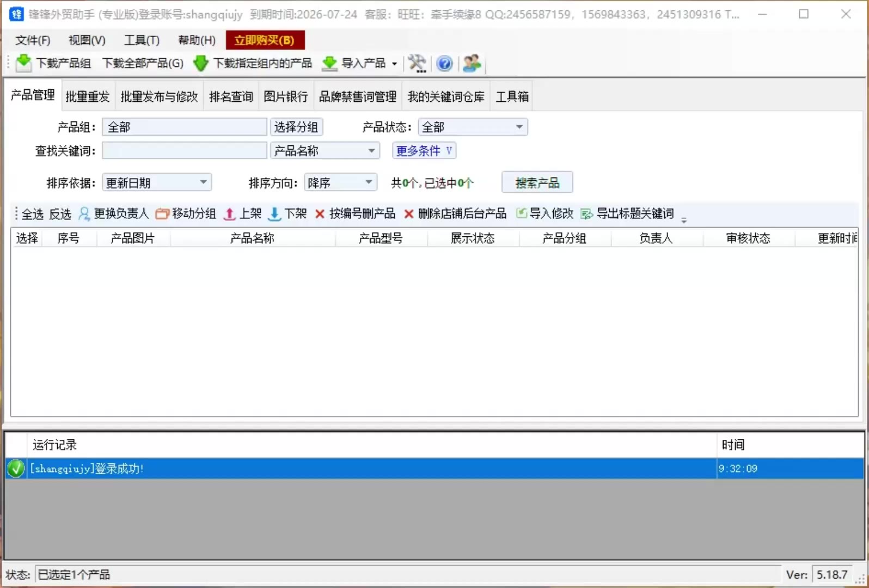This screenshot has height=588, width=869.
Task: Open the settings tools icon
Action: (417, 64)
